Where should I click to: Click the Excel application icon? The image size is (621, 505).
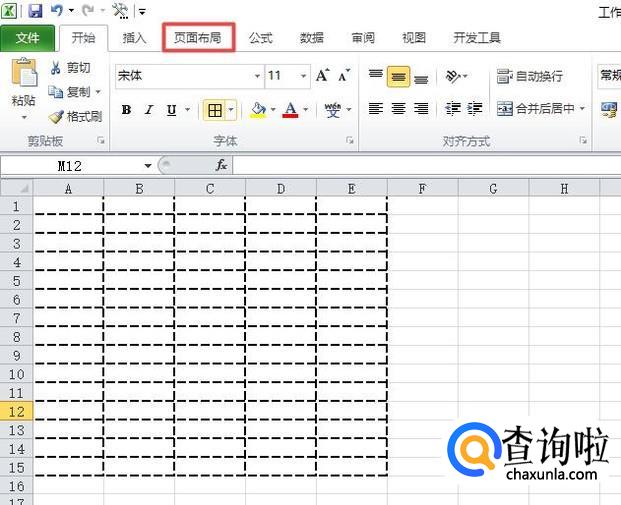10,11
